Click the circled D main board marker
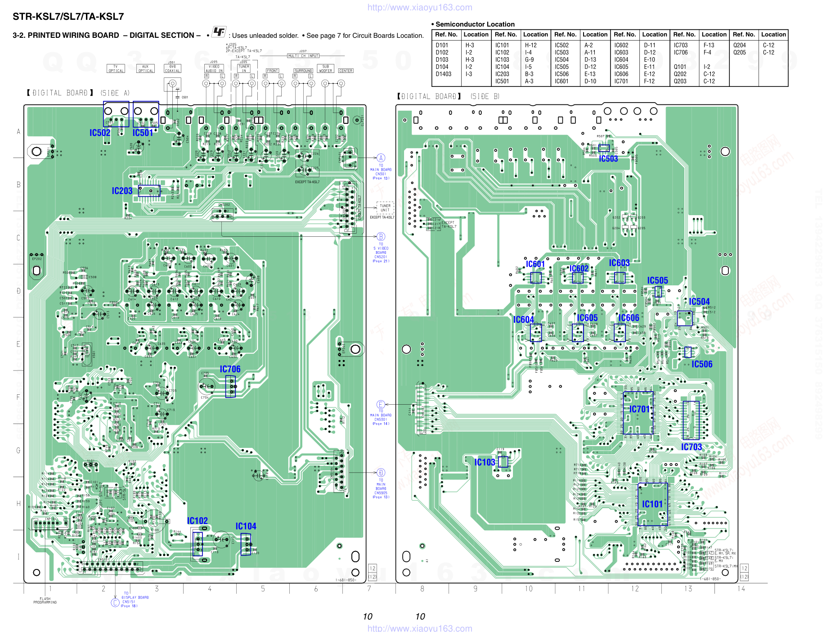Screen dimensions: 840x632 381,473
